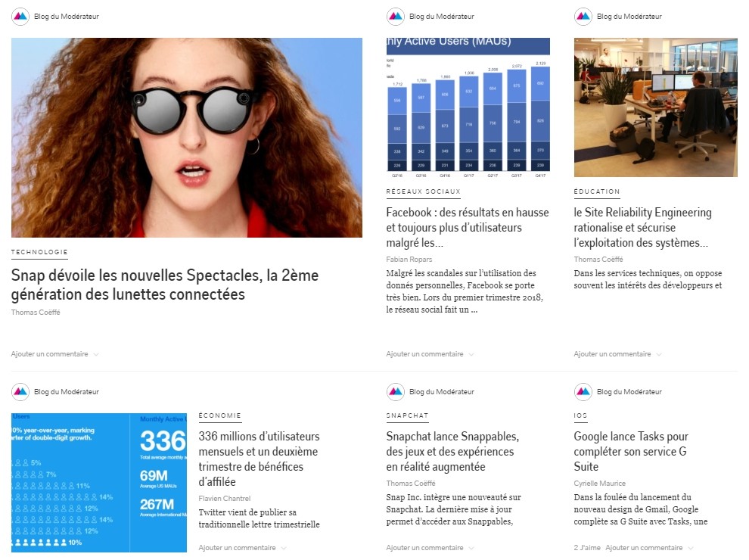Click Ajouter un commentaire under the Spectacles article
The height and width of the screenshot is (560, 749).
[50, 354]
